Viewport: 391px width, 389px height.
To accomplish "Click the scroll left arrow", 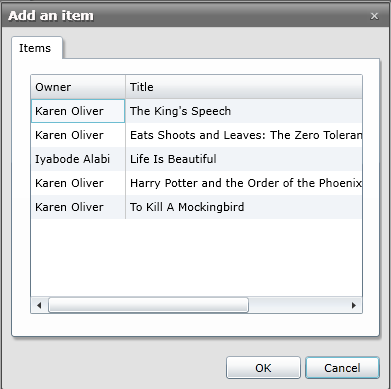I will pos(39,305).
